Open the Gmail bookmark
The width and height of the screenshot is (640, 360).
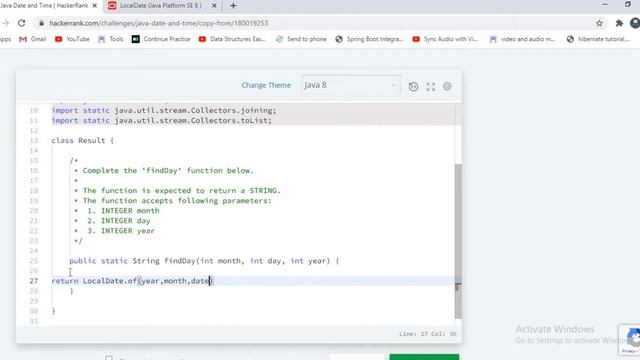[33, 39]
